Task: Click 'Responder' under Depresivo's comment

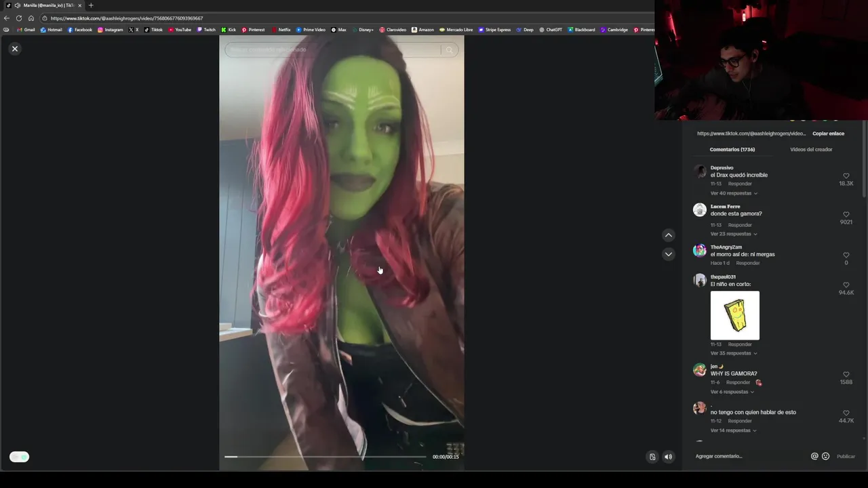Action: tap(740, 184)
